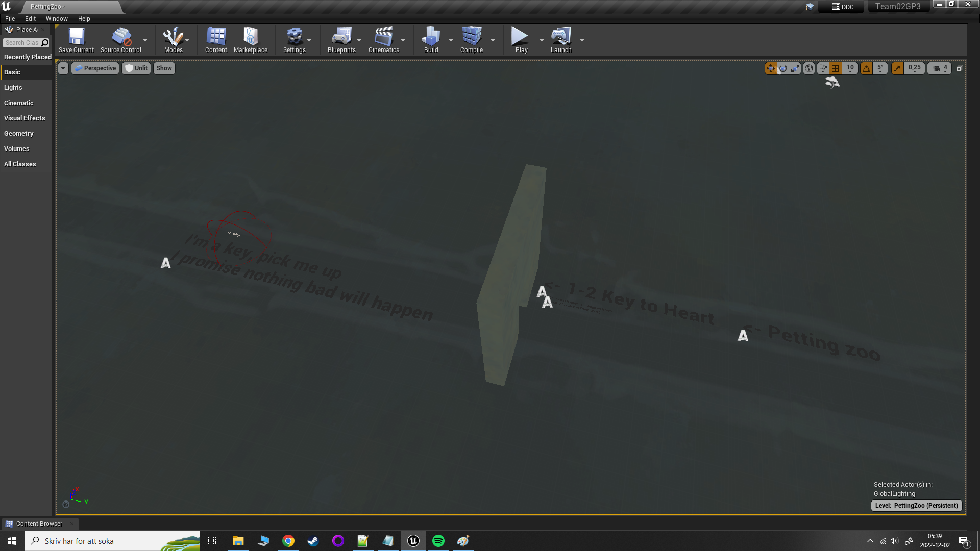Expand Play options arrow

coord(542,40)
